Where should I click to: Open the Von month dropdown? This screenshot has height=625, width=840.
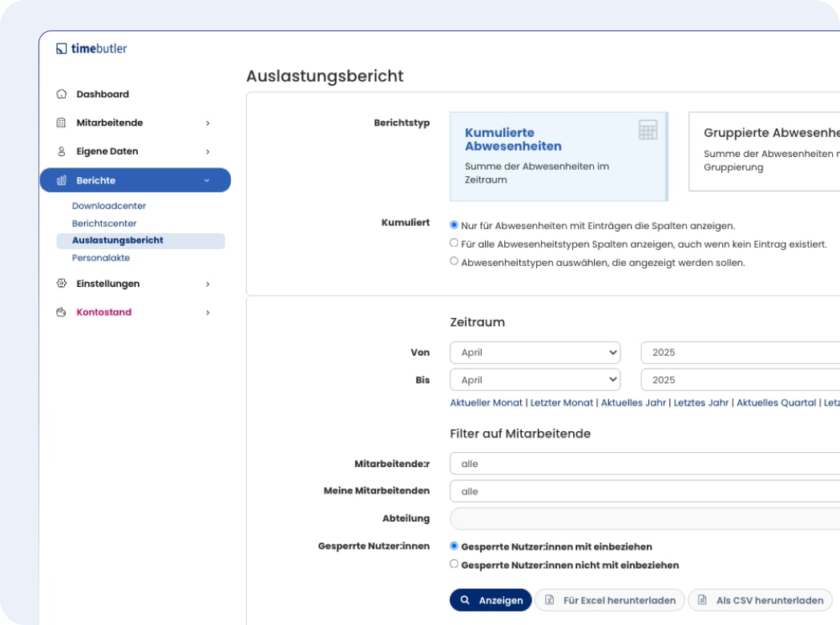535,353
